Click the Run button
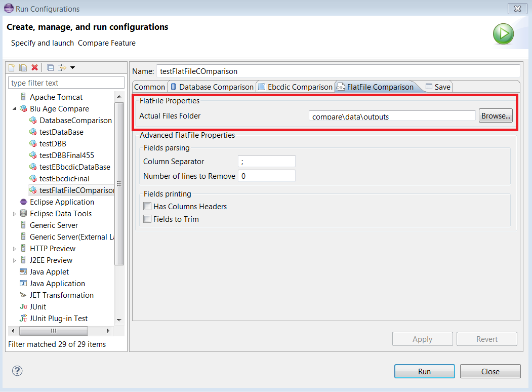 (425, 371)
